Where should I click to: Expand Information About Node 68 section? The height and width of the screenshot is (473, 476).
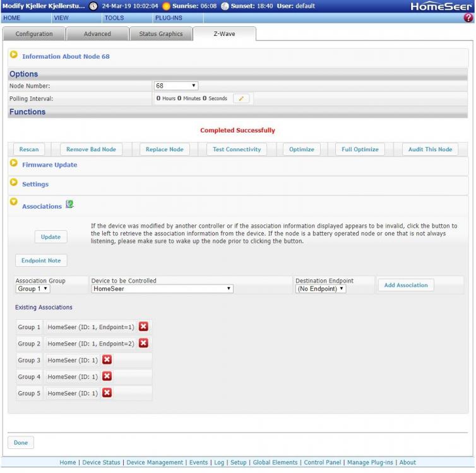click(14, 55)
